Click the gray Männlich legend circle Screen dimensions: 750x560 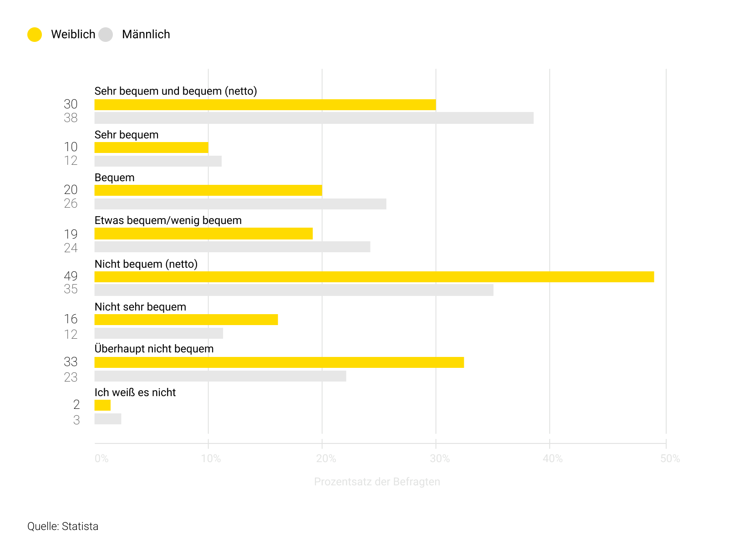[106, 35]
